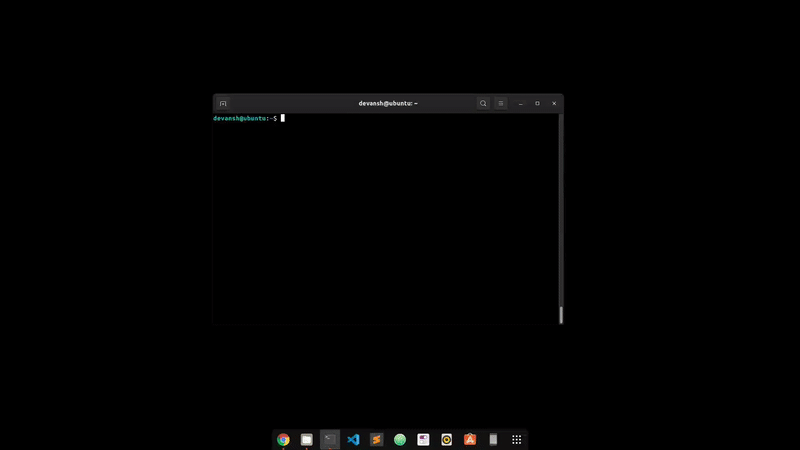
Task: Maximize the terminal window
Action: coord(537,104)
